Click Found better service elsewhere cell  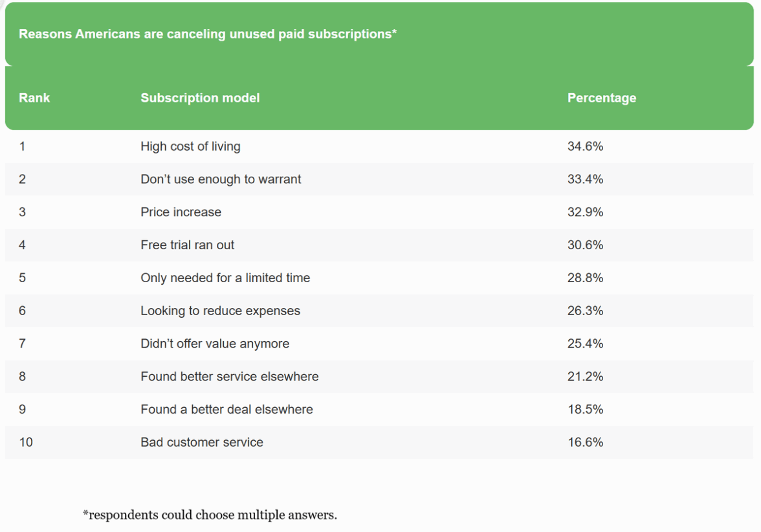229,377
